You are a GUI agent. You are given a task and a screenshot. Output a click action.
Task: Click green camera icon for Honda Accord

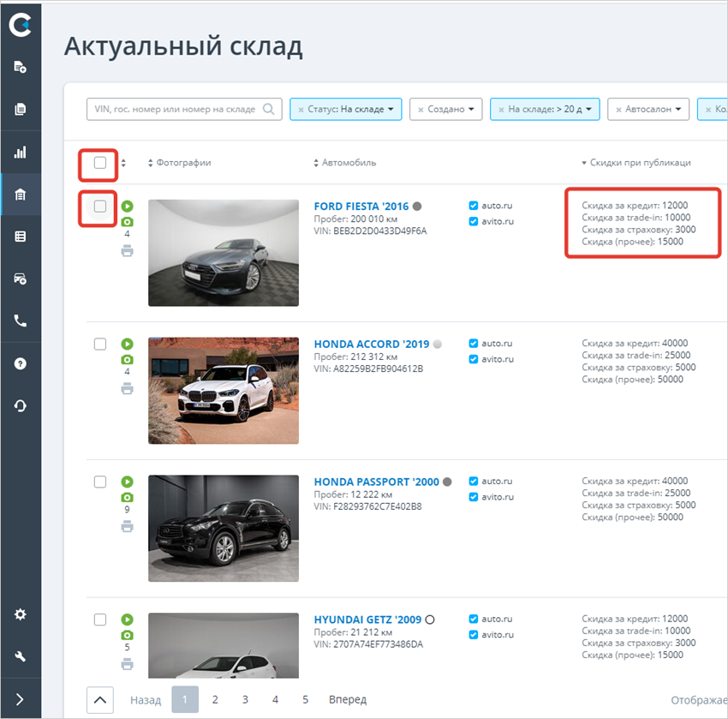(x=128, y=360)
